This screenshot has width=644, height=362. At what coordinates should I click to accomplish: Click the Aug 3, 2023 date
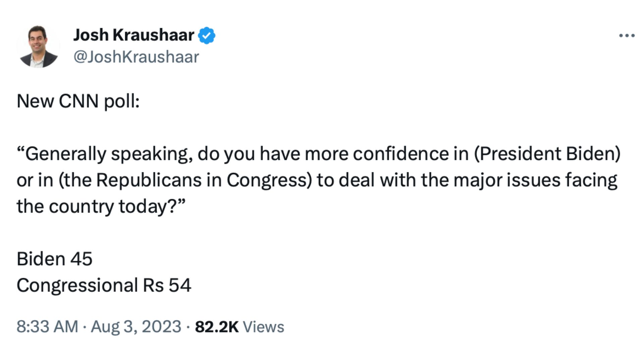136,326
